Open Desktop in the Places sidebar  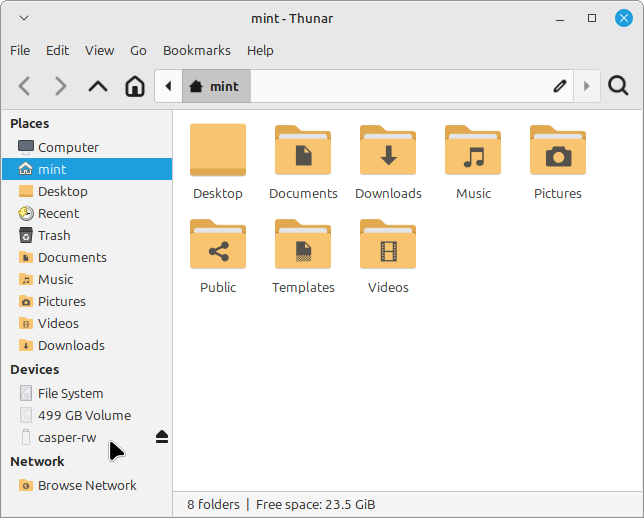click(x=87, y=191)
